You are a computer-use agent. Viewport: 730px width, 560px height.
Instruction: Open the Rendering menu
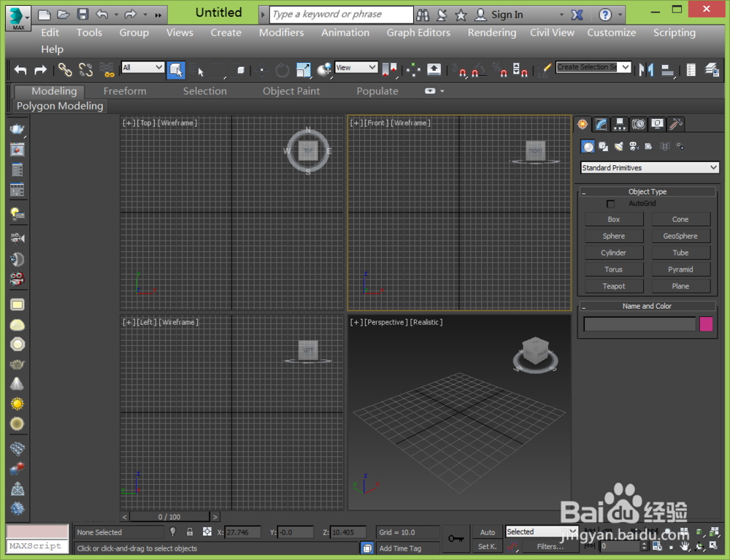click(491, 33)
